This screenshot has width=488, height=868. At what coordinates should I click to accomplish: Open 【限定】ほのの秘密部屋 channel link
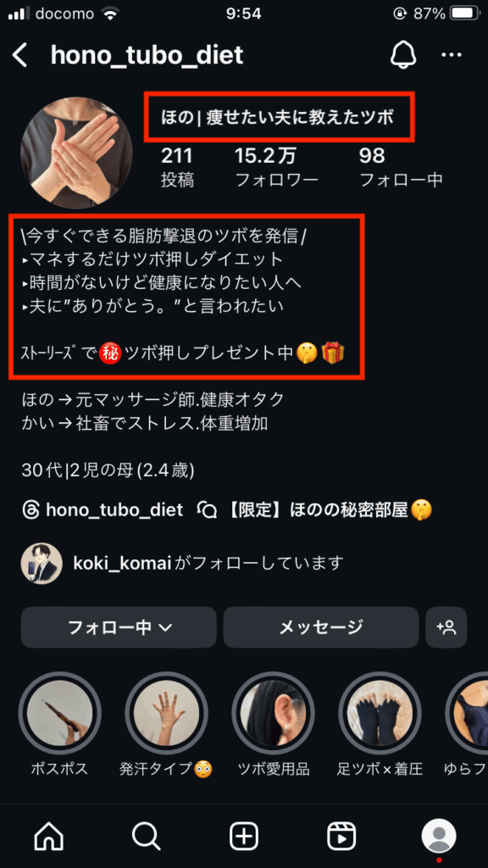[x=315, y=509]
